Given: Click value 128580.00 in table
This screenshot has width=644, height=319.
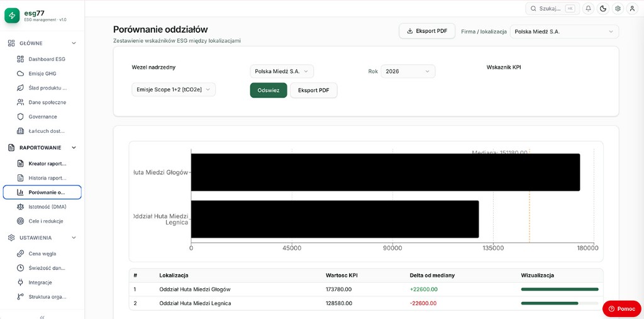Looking at the screenshot, I should [x=339, y=303].
